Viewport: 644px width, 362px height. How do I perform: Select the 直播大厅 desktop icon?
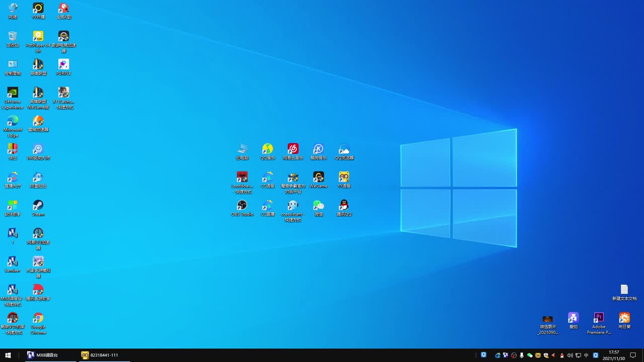(13, 180)
